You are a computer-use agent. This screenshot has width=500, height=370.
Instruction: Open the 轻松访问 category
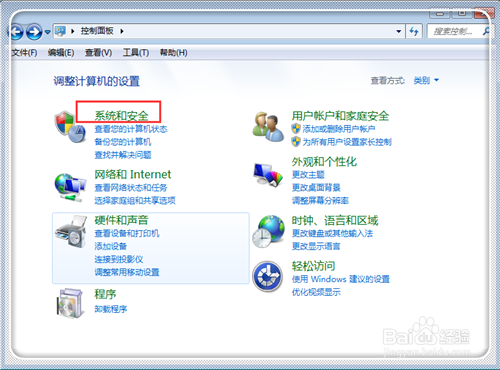tap(313, 266)
